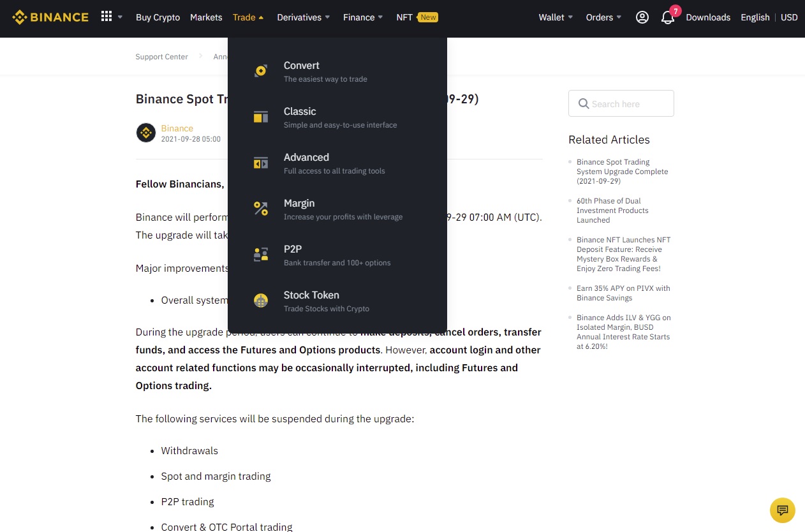The image size is (805, 532).
Task: Collapse the Trade dropdown menu
Action: [248, 17]
